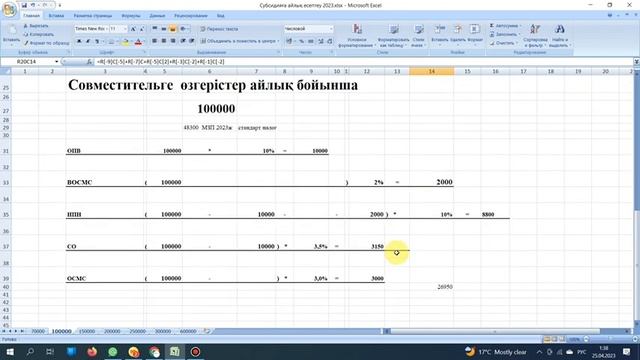
Task: Open accounting number format icon
Action: 289,41
